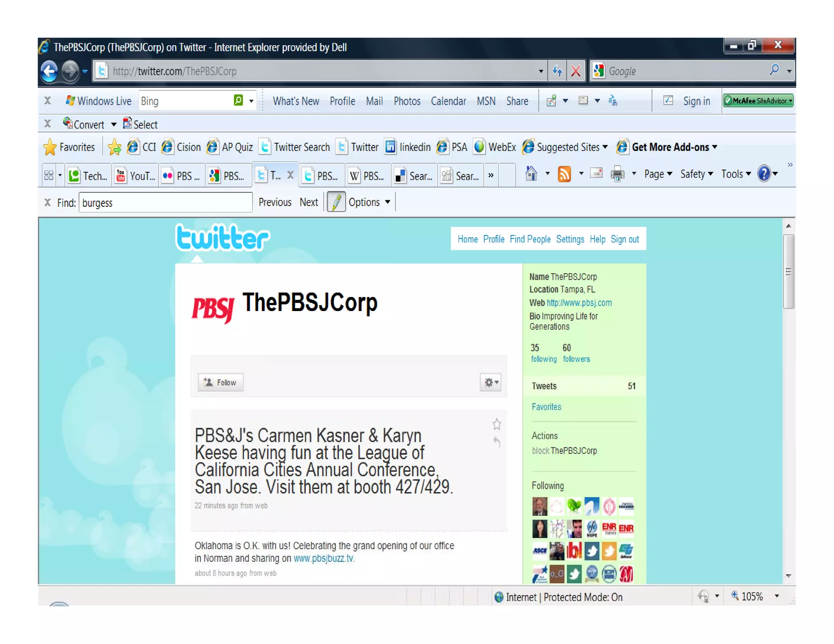Click the Find text input field
Screen dimensions: 834x644
tap(165, 203)
